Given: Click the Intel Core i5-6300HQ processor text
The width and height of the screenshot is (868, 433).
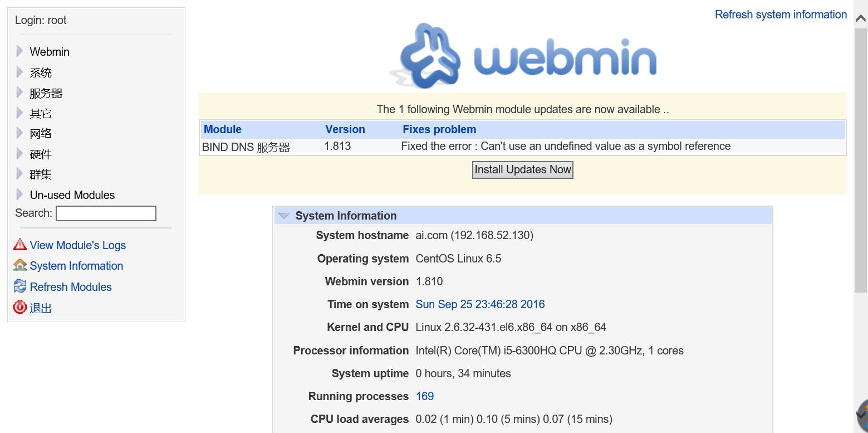Looking at the screenshot, I should pos(550,351).
